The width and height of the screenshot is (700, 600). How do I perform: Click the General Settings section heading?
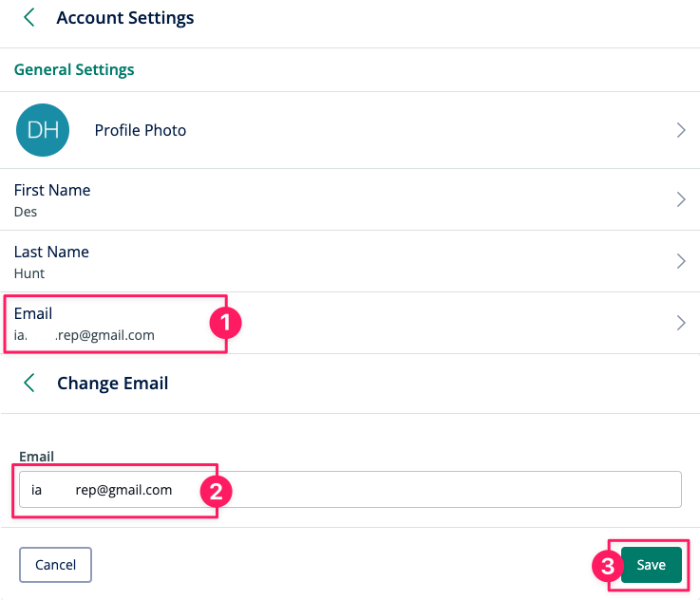point(74,69)
